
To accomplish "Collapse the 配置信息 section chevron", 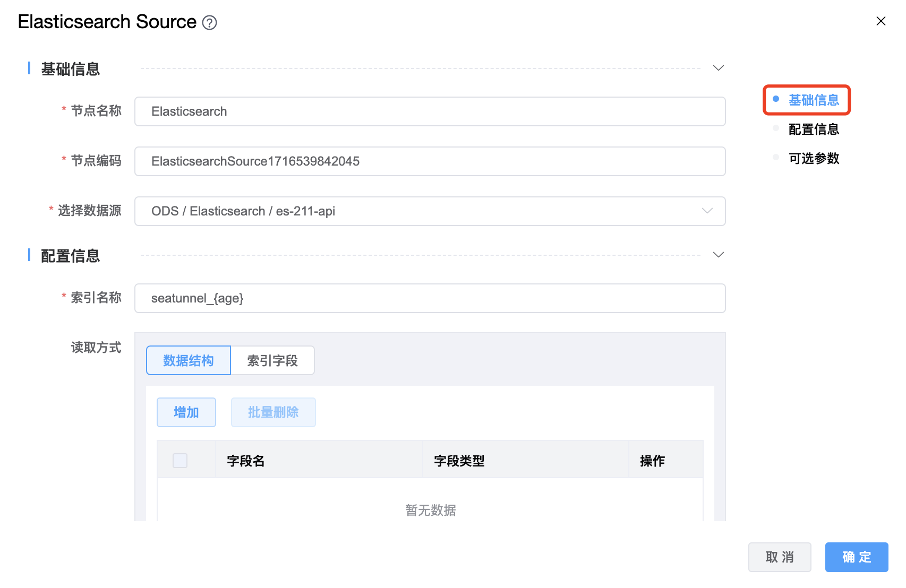I will coord(718,255).
